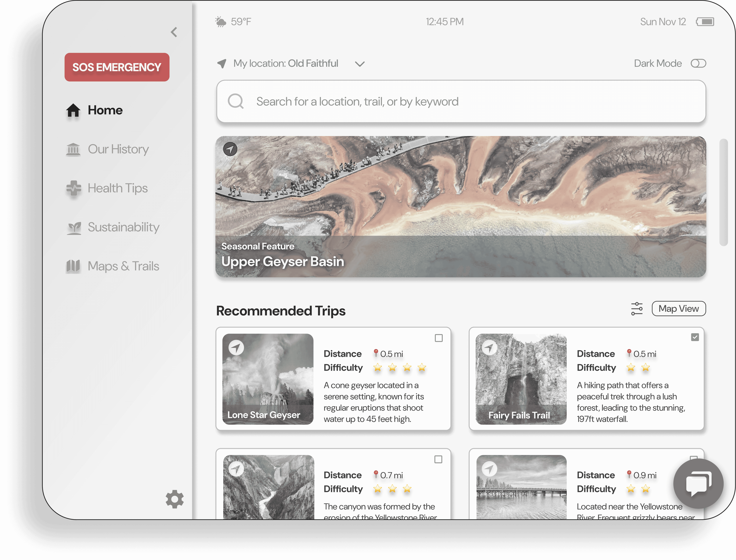Screen dimensions: 736x560
Task: Click the navigation arrow on Lone Star Geyser
Action: click(x=236, y=348)
